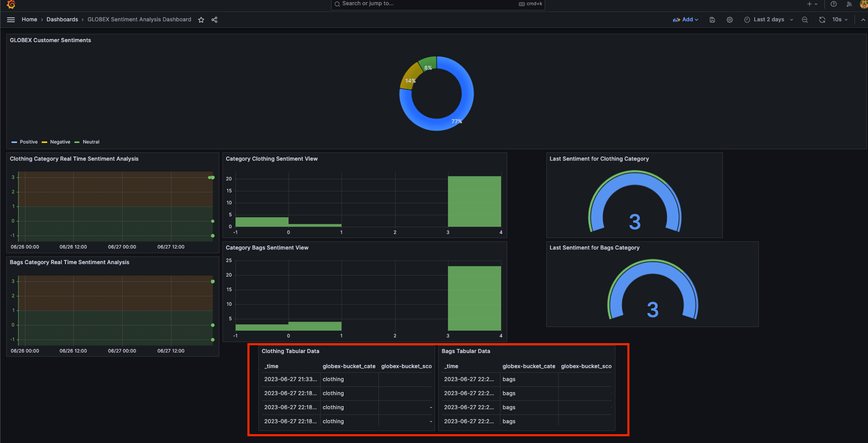The width and height of the screenshot is (868, 443).
Task: Open the help question mark icon
Action: click(834, 4)
